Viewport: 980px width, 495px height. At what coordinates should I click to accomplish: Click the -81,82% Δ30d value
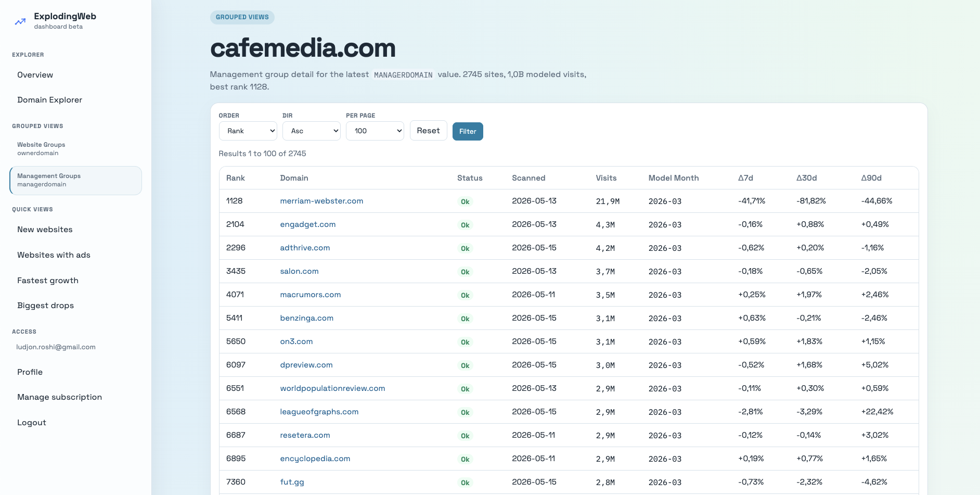tap(811, 201)
